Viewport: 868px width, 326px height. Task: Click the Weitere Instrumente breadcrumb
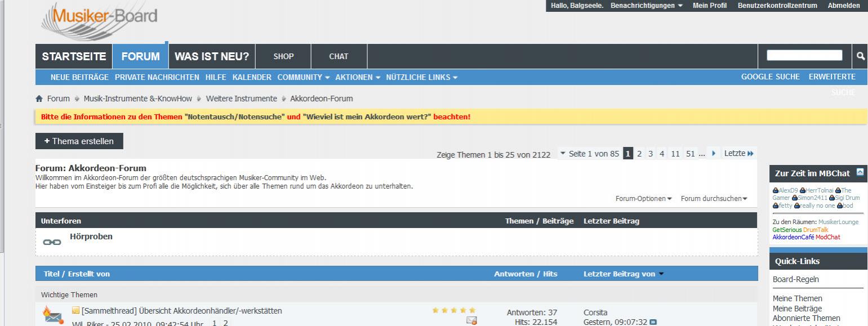[x=242, y=99]
